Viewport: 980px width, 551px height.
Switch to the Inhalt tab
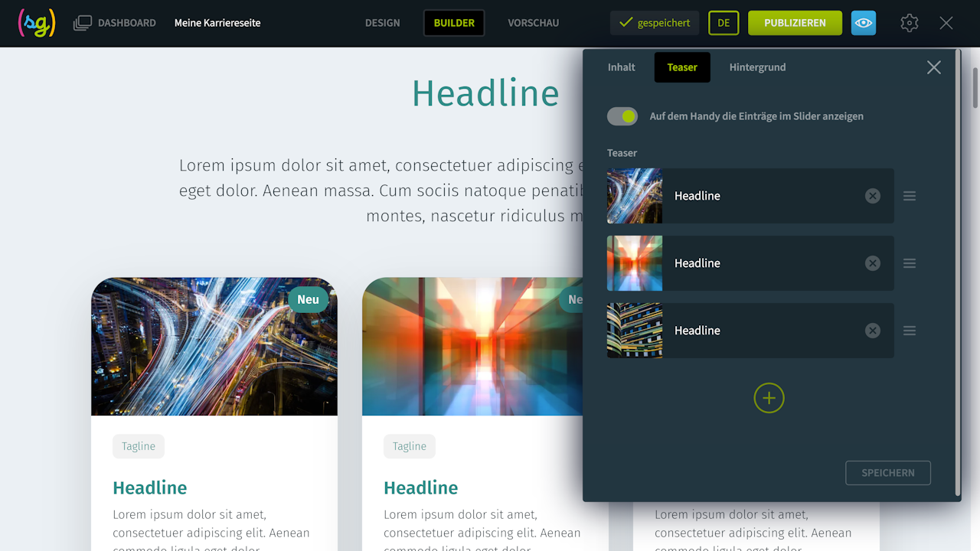tap(622, 67)
